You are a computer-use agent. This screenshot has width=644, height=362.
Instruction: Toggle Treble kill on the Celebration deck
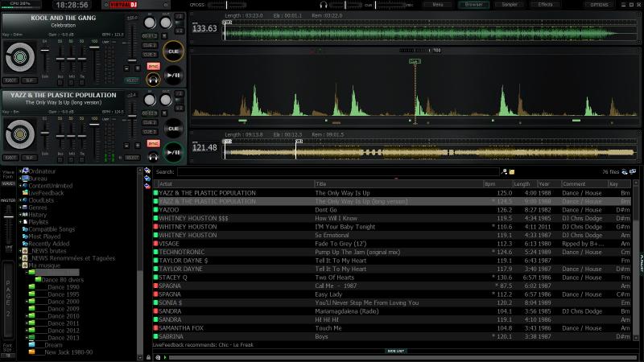83,82
